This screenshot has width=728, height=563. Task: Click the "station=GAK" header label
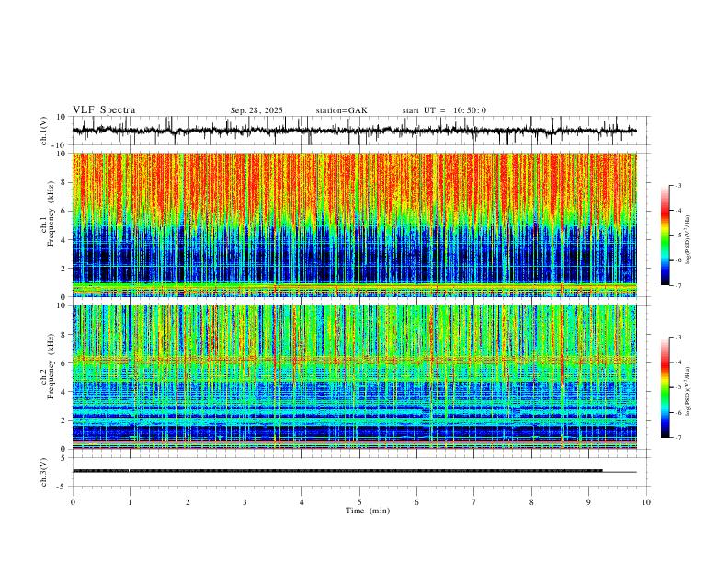pos(341,110)
